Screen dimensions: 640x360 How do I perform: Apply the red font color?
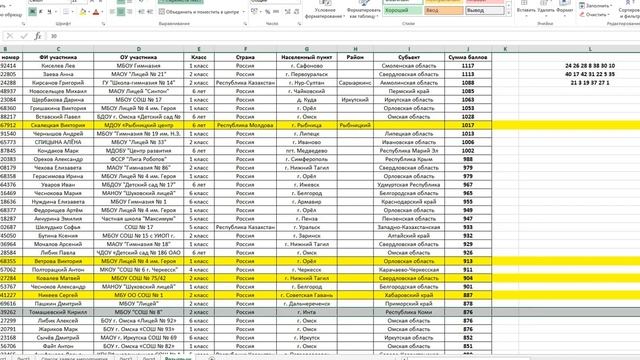(x=96, y=12)
